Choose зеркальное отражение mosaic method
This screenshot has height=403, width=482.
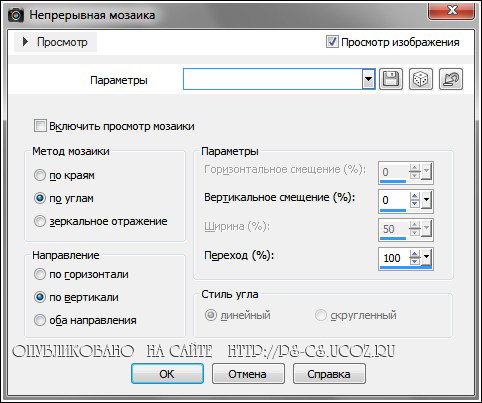[x=40, y=221]
